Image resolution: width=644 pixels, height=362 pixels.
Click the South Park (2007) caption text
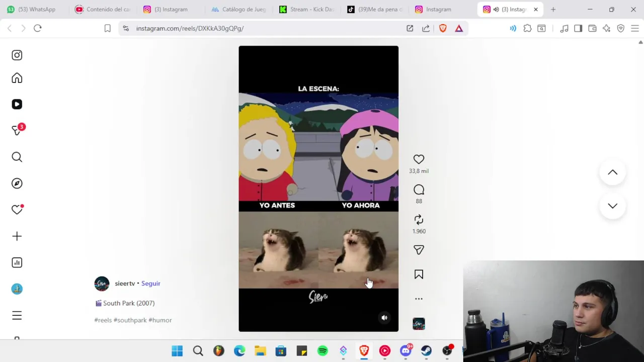pos(125,303)
